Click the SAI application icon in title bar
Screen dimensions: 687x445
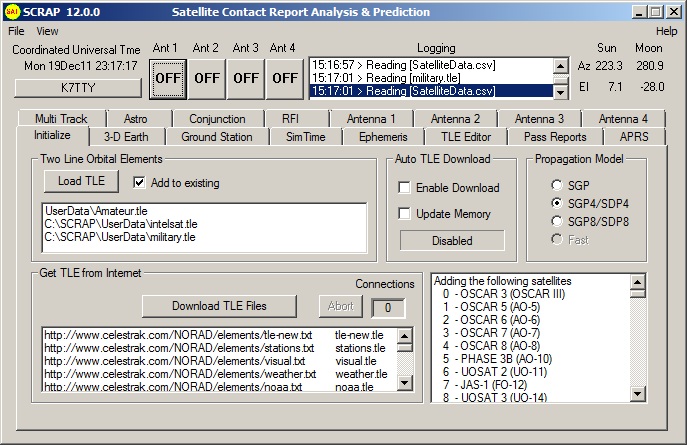12,12
